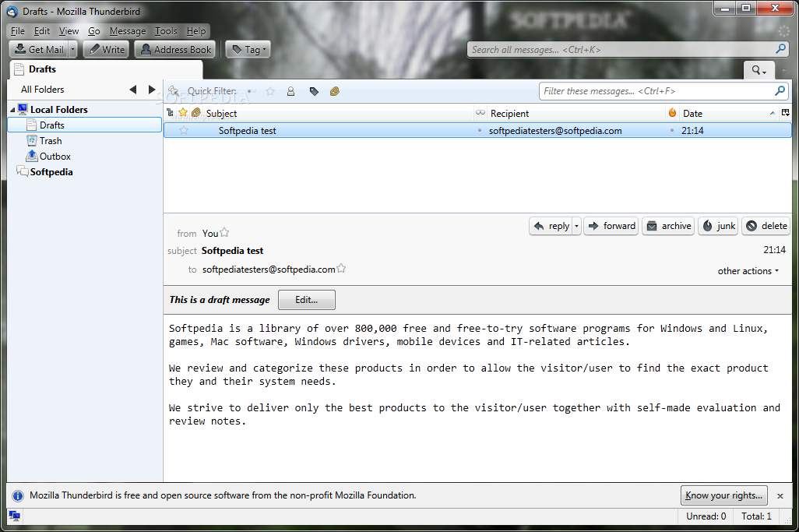Open the Tag dropdown

pyautogui.click(x=248, y=49)
